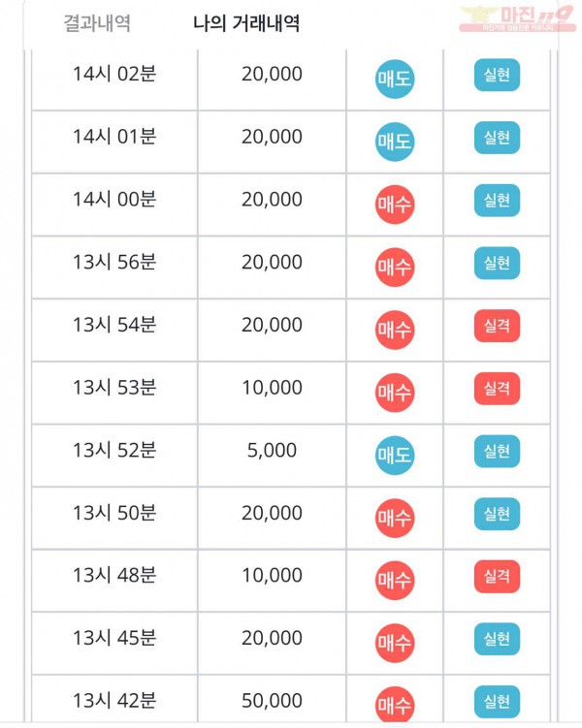Click the 매수 badge in 13시 56분 row

point(395,267)
